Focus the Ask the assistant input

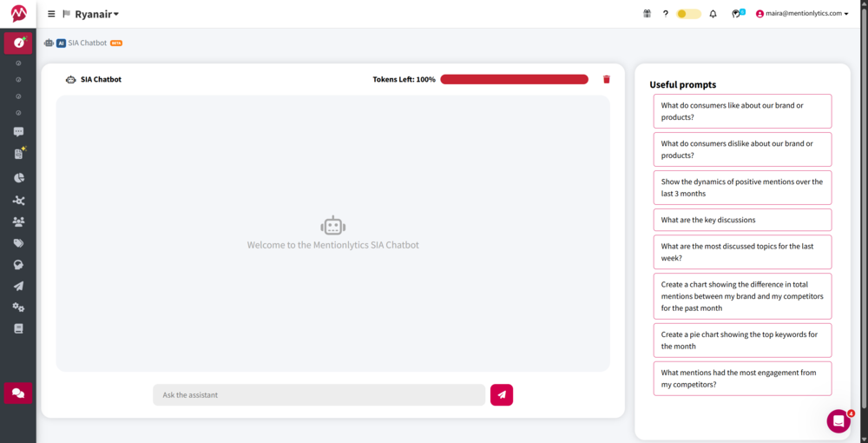tap(319, 395)
